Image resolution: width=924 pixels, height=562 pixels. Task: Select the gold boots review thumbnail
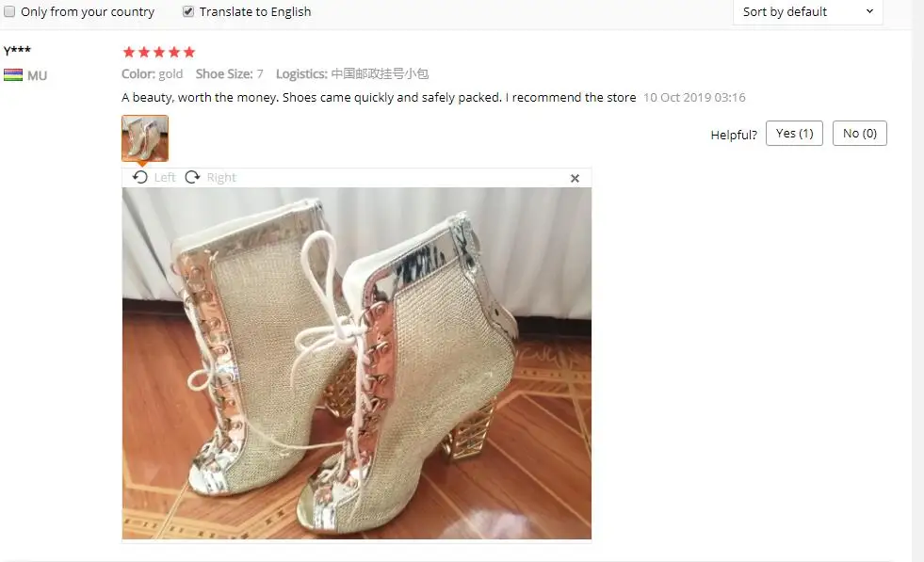point(145,138)
